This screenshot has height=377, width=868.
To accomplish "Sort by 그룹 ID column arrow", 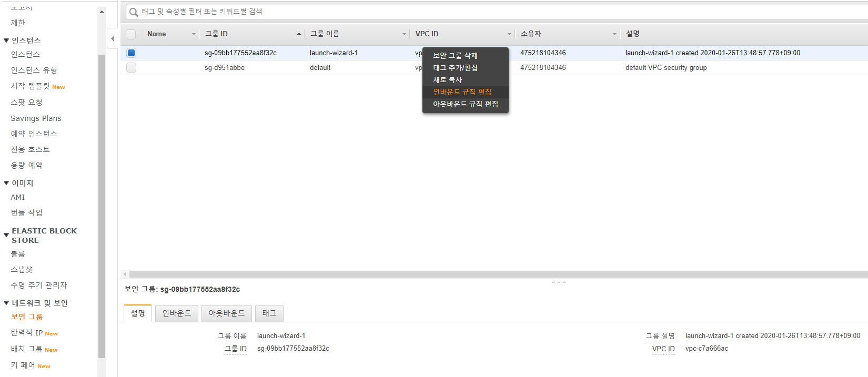I will [x=299, y=34].
